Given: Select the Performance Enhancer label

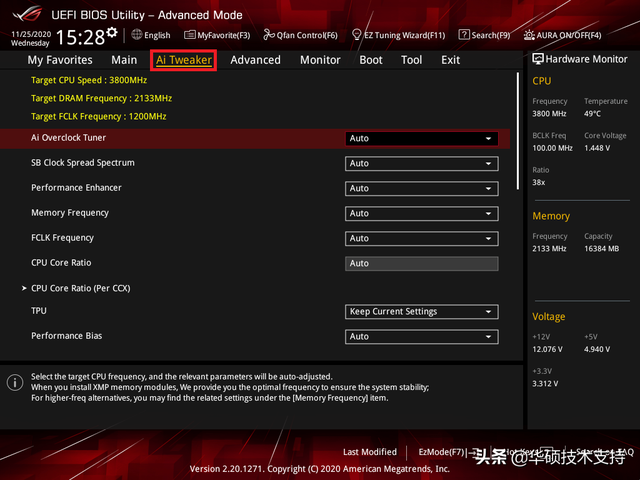Looking at the screenshot, I should (x=76, y=188).
